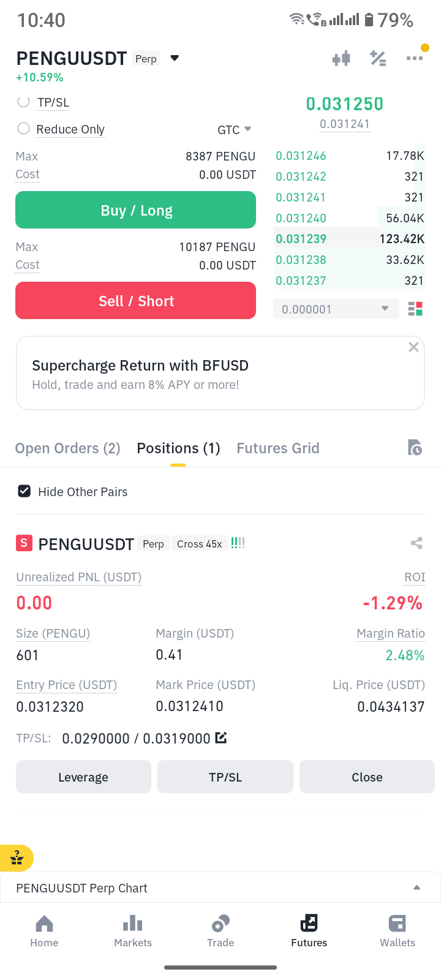The height and width of the screenshot is (980, 441).
Task: Share the PENGUUSDT position
Action: [417, 543]
